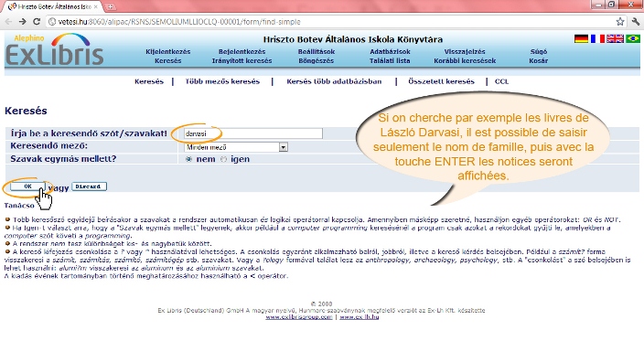The height and width of the screenshot is (362, 644).
Task: Bookmark the page with the star icon
Action: click(620, 22)
